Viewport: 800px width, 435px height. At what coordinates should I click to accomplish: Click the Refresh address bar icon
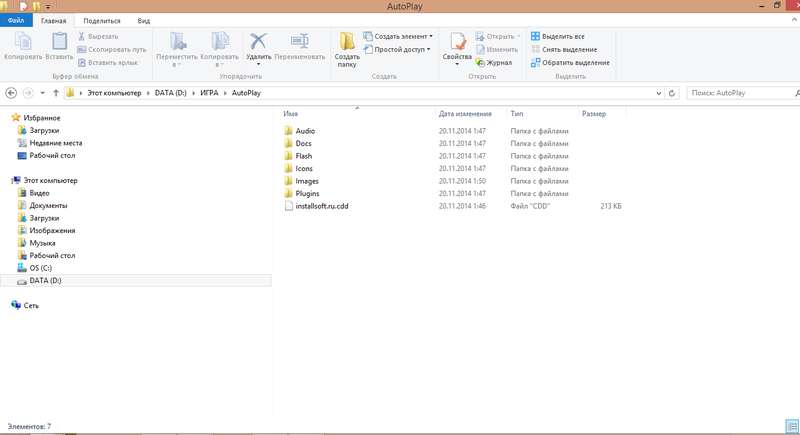point(672,93)
